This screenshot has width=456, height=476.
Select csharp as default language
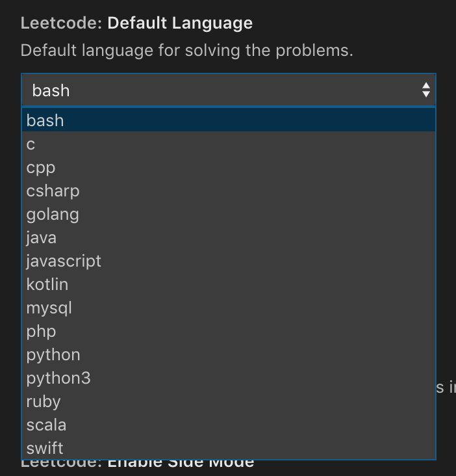[229, 191]
